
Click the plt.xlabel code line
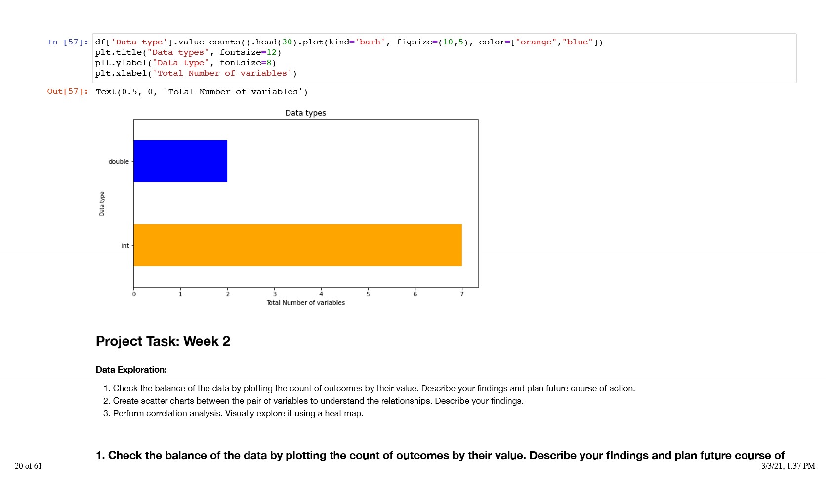click(x=196, y=73)
